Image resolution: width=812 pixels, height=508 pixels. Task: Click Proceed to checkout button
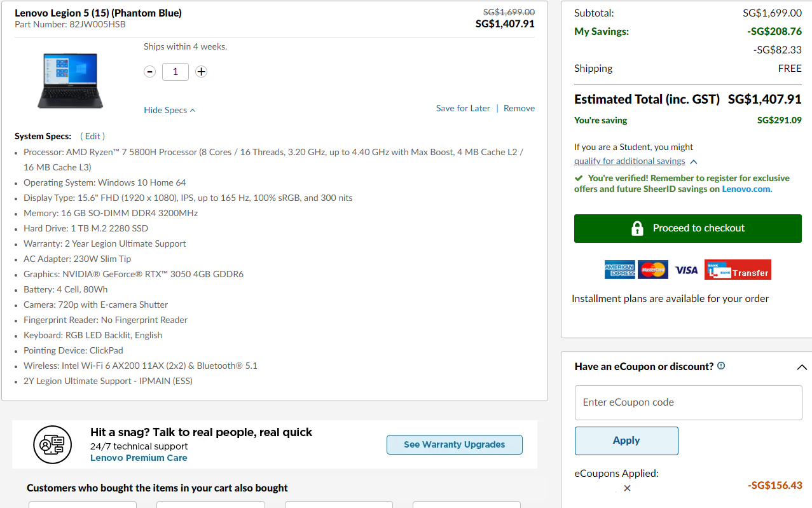click(687, 228)
